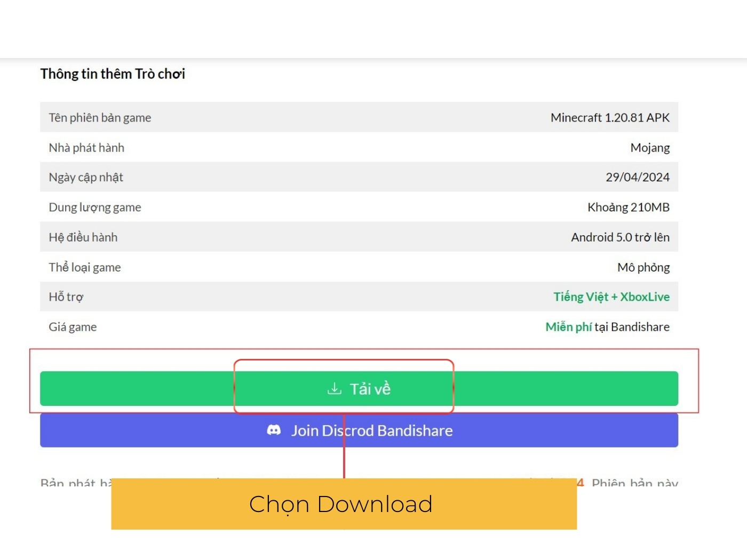
Task: Click the 'Android 5.0 trở lên' value
Action: click(x=620, y=237)
